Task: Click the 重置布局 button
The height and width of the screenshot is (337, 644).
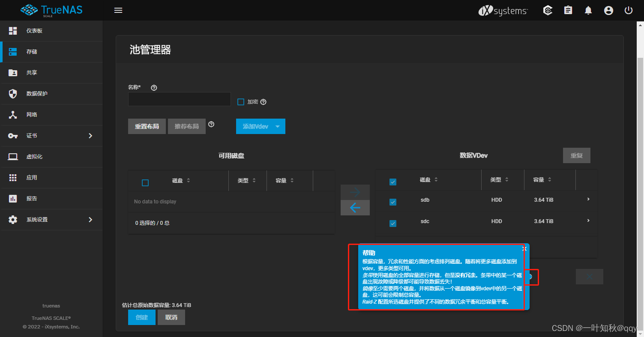Action: tap(147, 126)
